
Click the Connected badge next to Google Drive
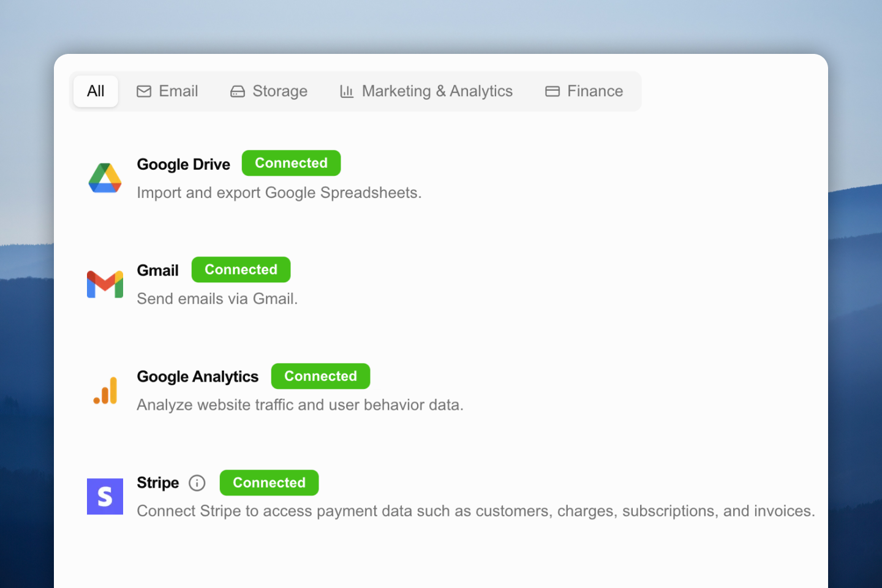[291, 163]
